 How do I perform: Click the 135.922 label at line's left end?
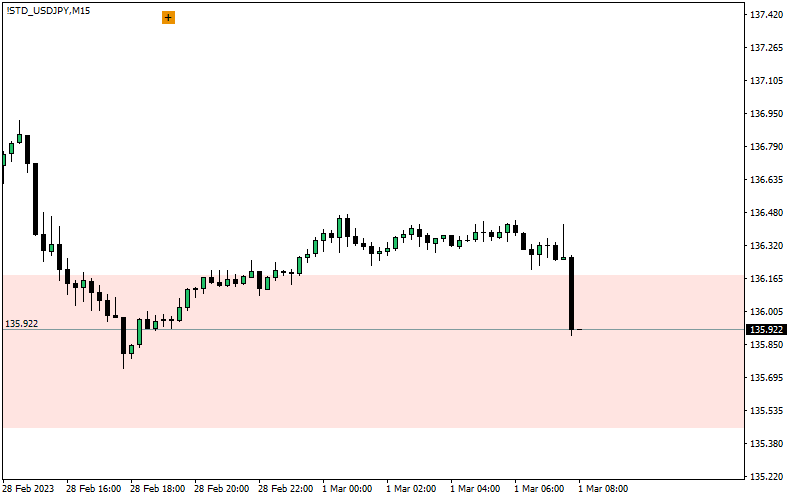pos(22,323)
